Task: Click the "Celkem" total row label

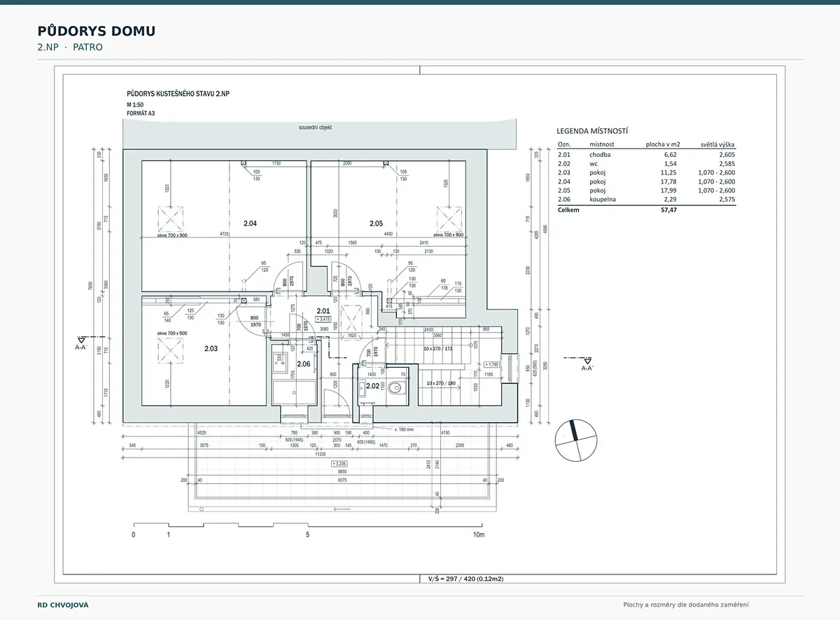Action: tap(568, 209)
